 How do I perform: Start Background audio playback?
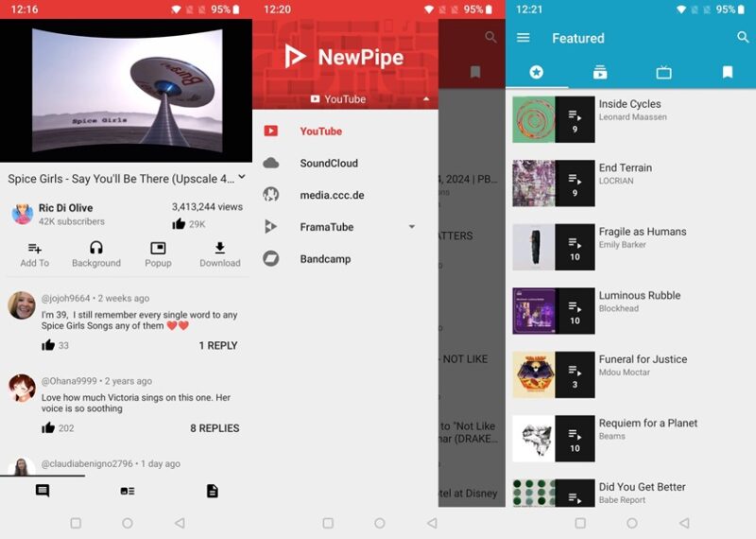[96, 254]
